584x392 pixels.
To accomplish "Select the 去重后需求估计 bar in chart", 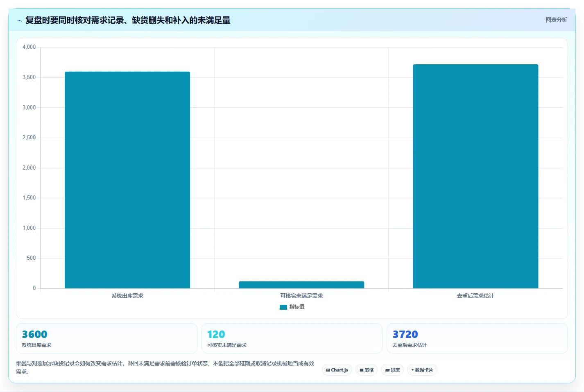I will (x=475, y=176).
